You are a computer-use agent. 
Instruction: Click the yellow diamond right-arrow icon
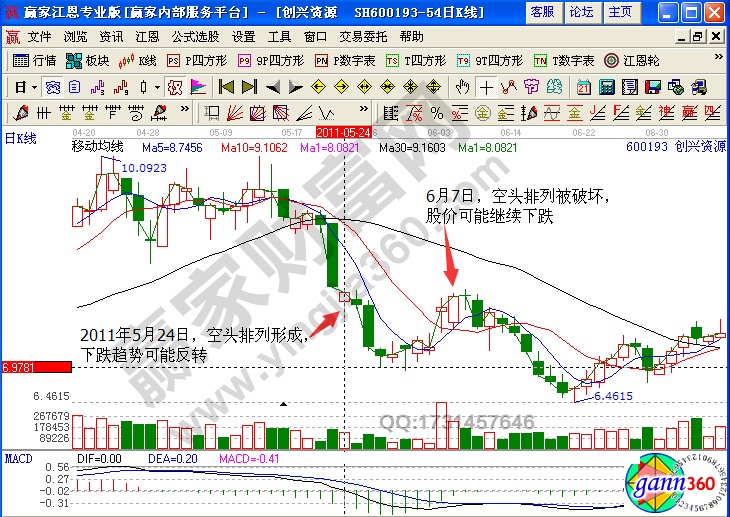click(x=341, y=87)
